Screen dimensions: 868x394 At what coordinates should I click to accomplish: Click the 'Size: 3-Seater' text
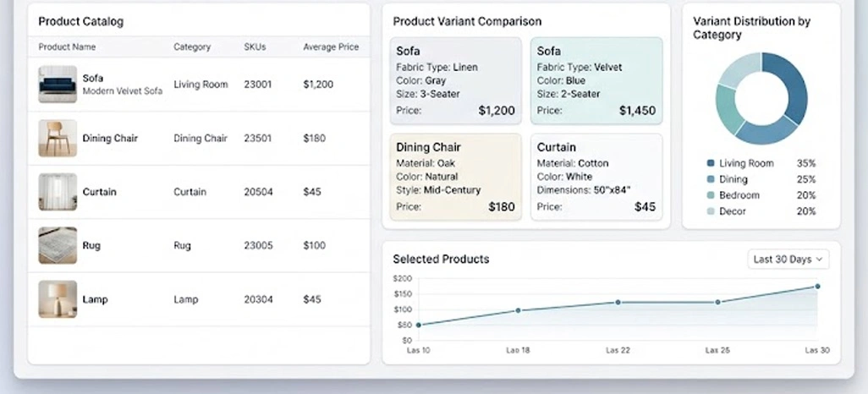pyautogui.click(x=428, y=94)
